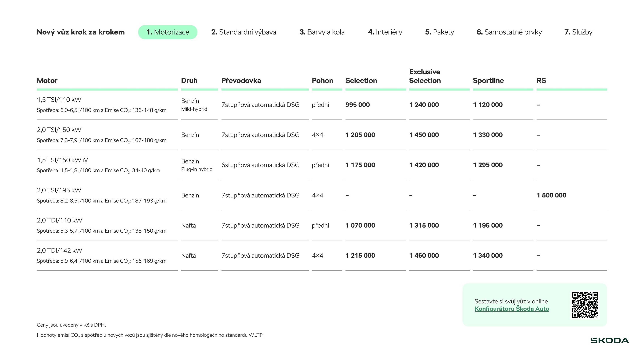
Task: Click the Konfigurátoru Škoda Auto link
Action: (x=511, y=309)
